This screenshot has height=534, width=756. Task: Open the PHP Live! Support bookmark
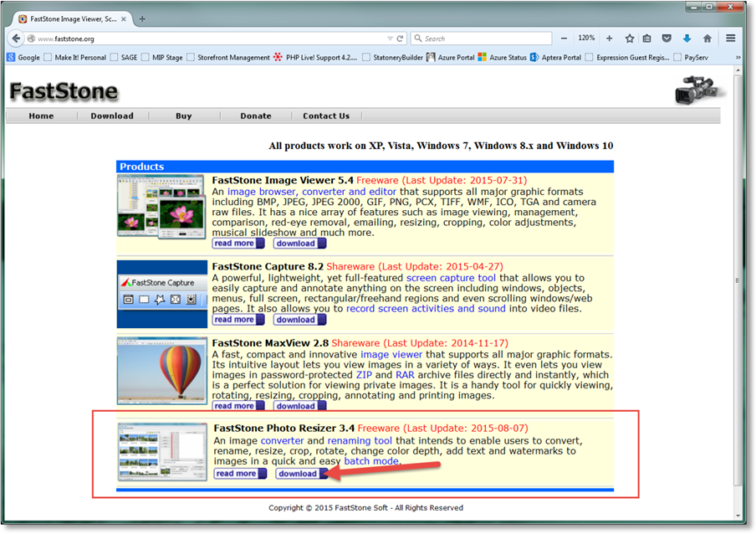315,58
